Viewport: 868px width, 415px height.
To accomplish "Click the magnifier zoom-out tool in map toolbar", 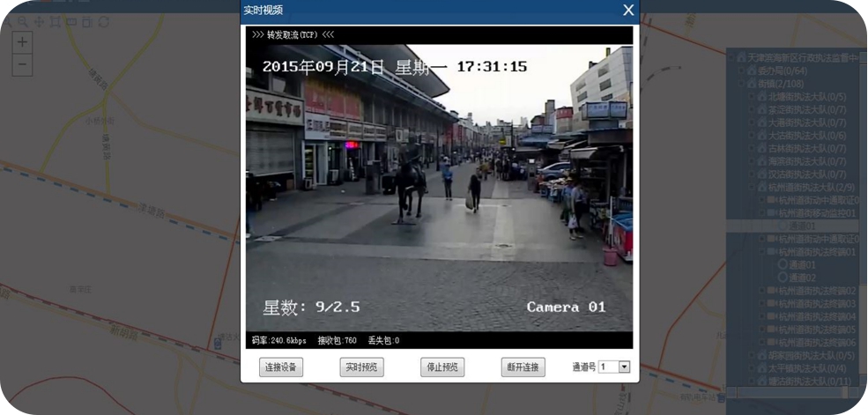I will tap(23, 21).
